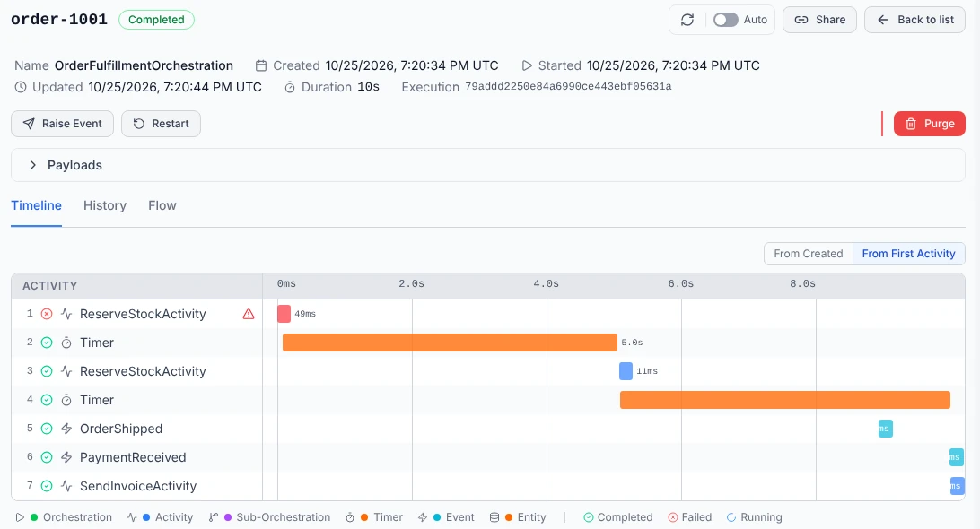Click the Failed status legend icon

(x=672, y=517)
